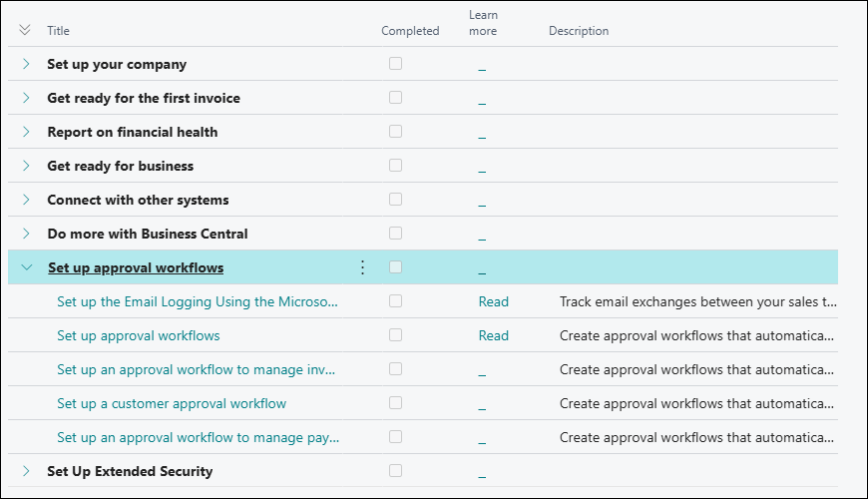Sort by the Title column header

[x=59, y=31]
